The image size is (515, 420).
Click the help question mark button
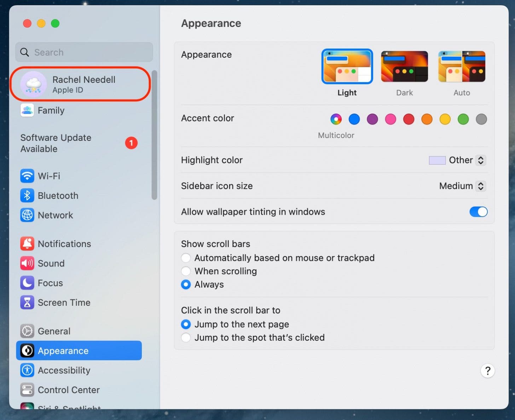click(x=487, y=371)
